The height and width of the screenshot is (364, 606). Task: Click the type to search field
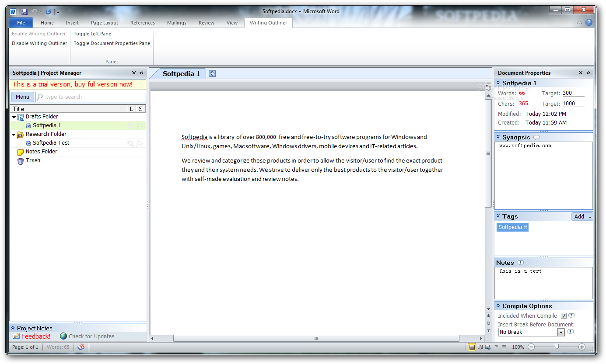[x=90, y=97]
